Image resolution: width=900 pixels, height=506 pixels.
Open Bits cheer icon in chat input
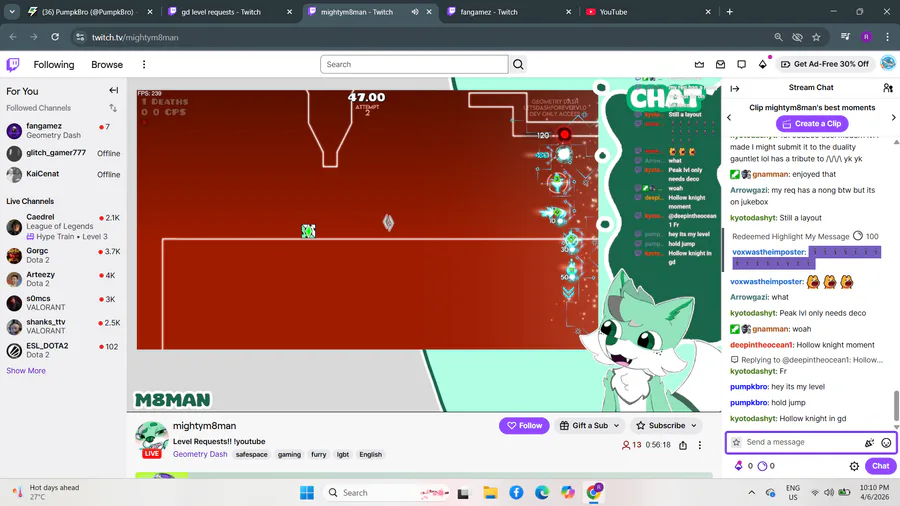click(x=870, y=442)
